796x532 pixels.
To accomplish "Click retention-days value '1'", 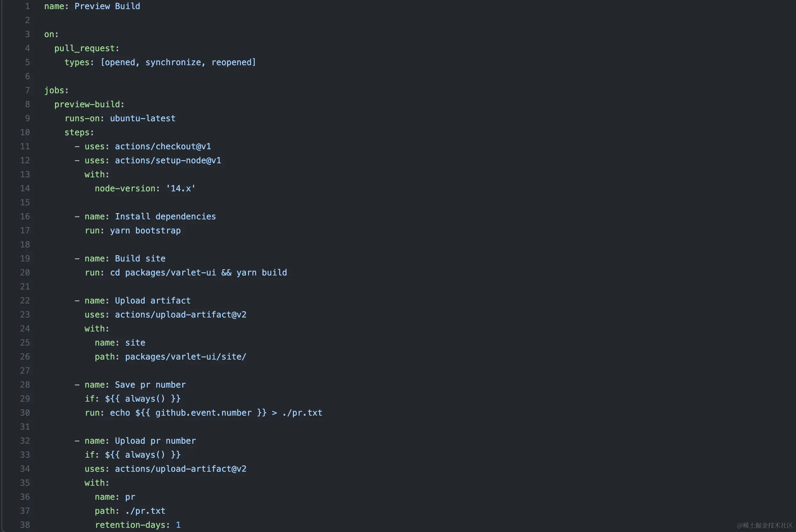I will [178, 525].
